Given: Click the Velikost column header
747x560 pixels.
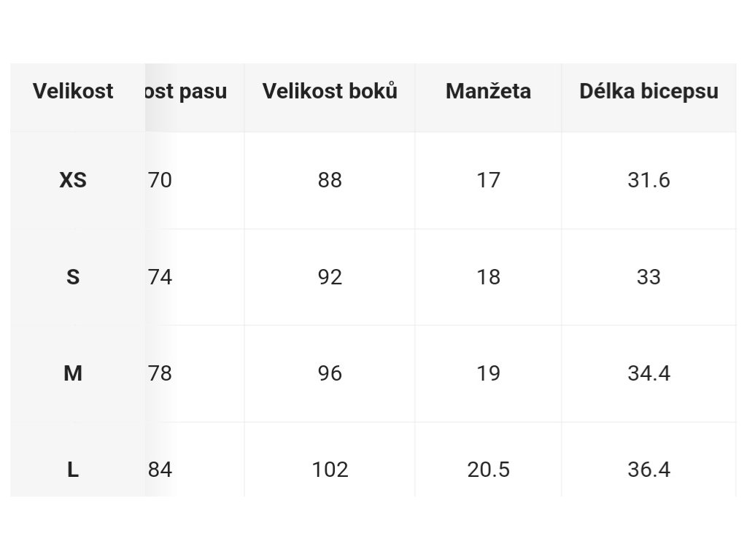Looking at the screenshot, I should point(73,91).
